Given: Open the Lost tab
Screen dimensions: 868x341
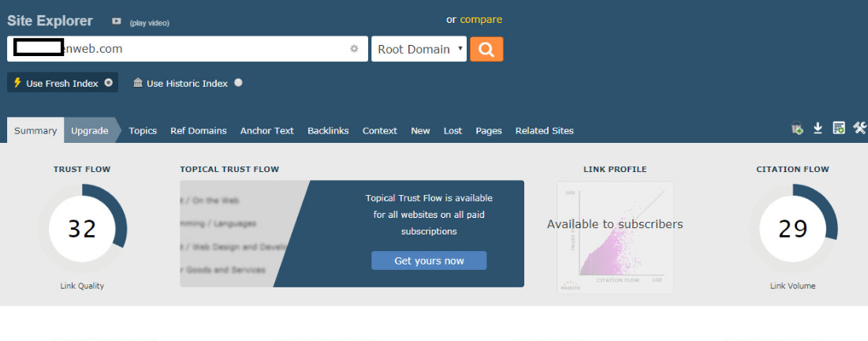Looking at the screenshot, I should pyautogui.click(x=453, y=131).
